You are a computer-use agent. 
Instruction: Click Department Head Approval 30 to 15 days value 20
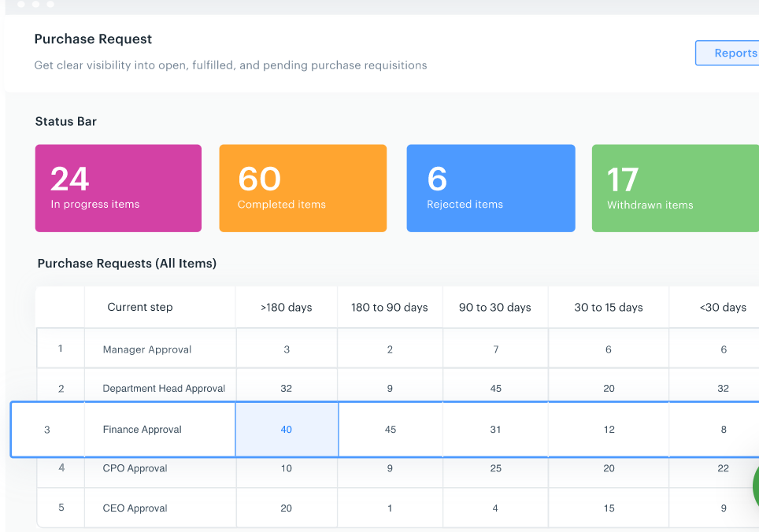[609, 388]
